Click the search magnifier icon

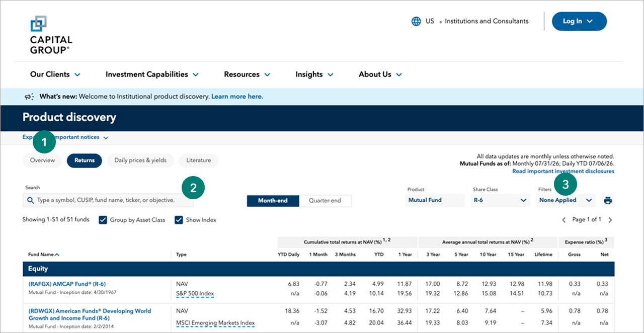pyautogui.click(x=31, y=200)
